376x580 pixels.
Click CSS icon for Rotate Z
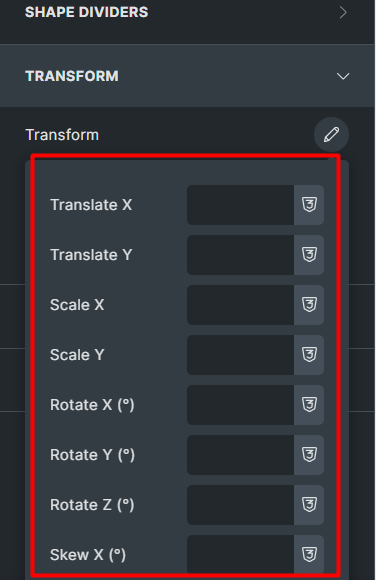(x=309, y=505)
